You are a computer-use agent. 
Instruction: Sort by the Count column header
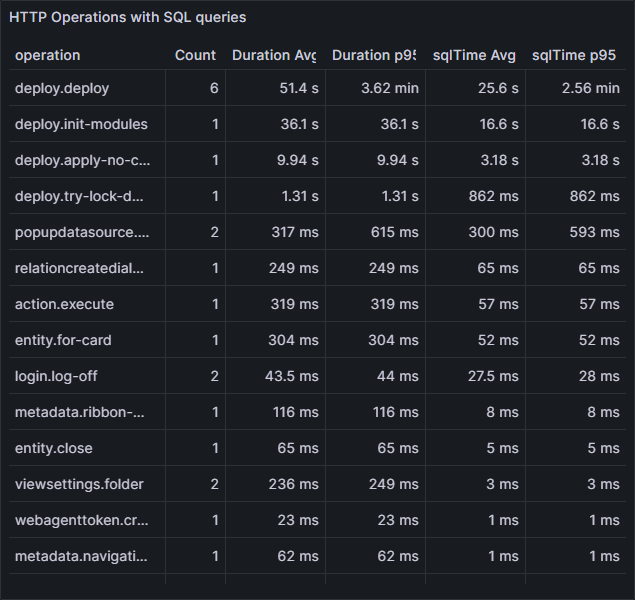(x=195, y=55)
